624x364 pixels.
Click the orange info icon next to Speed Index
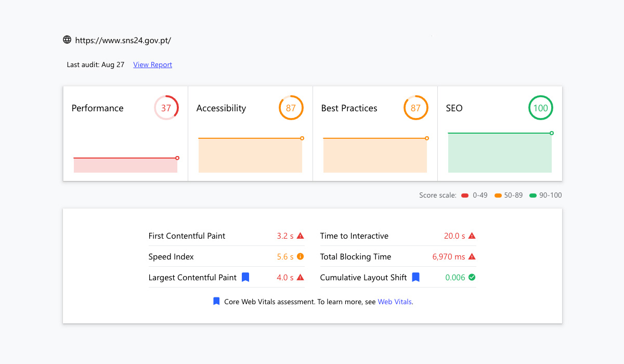(300, 257)
